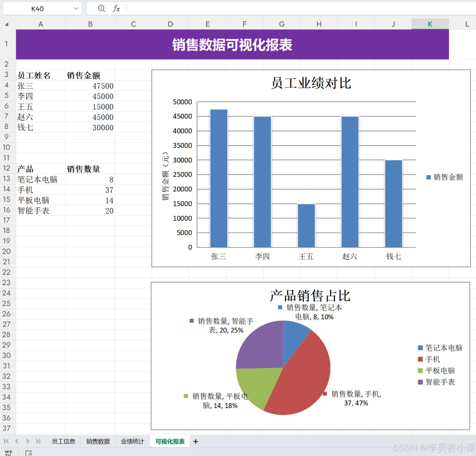Switch to the 员工信息 sheet tab
The height and width of the screenshot is (456, 476).
point(63,441)
